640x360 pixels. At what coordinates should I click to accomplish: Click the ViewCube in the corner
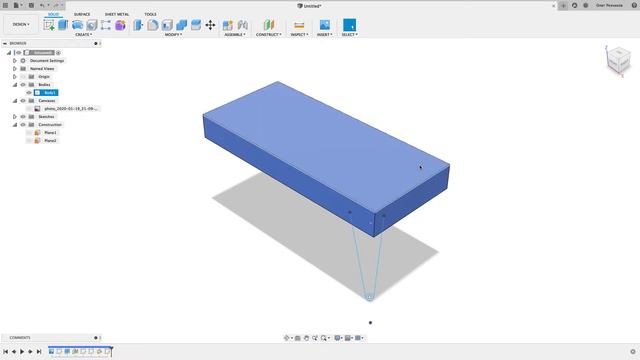pyautogui.click(x=619, y=60)
